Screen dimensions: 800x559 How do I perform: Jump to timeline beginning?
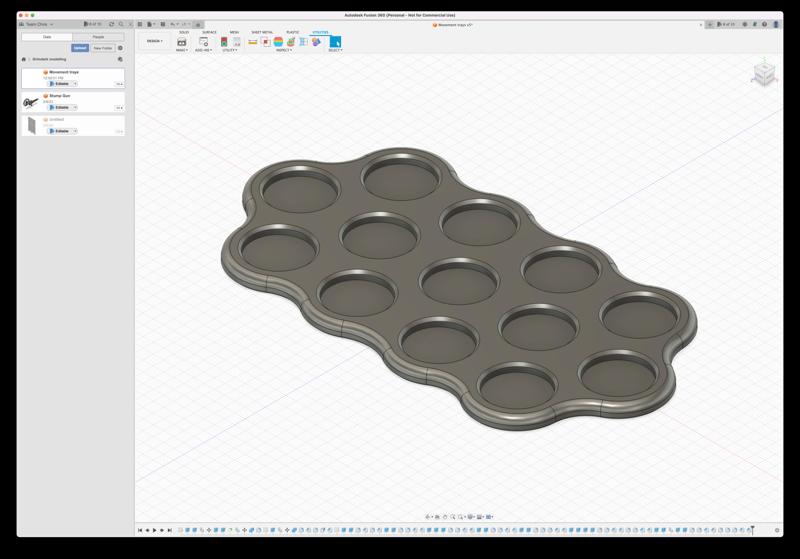pos(140,530)
